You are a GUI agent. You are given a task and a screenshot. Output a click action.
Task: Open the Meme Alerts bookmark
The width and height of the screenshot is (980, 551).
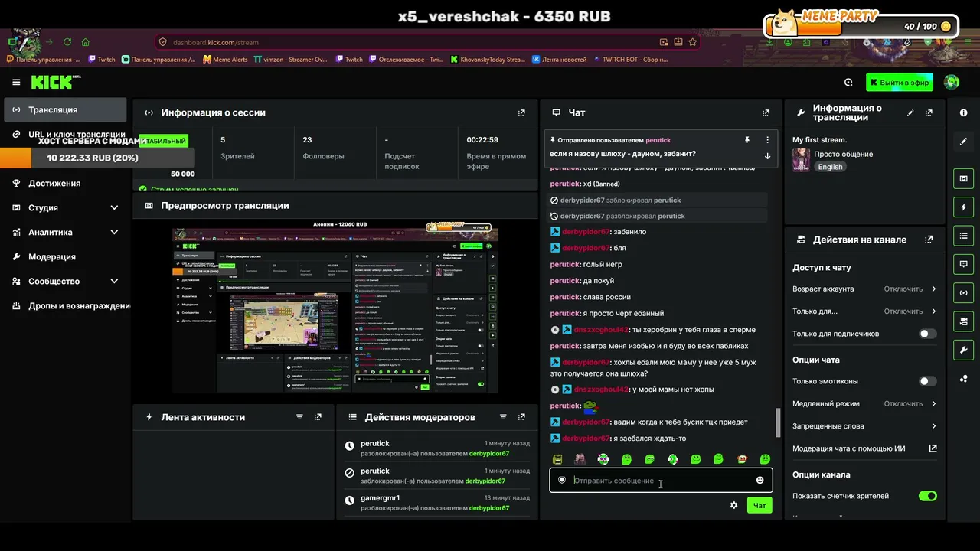(x=225, y=60)
